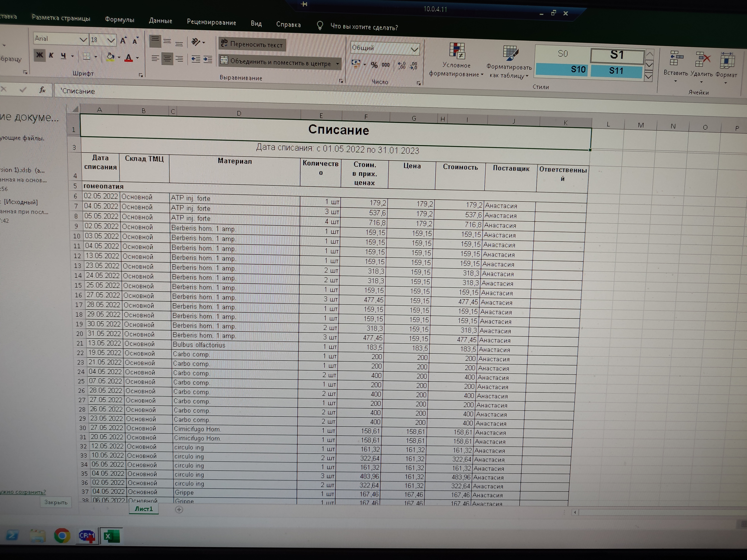
Task: Toggle bold formatting (Ж)
Action: (40, 55)
